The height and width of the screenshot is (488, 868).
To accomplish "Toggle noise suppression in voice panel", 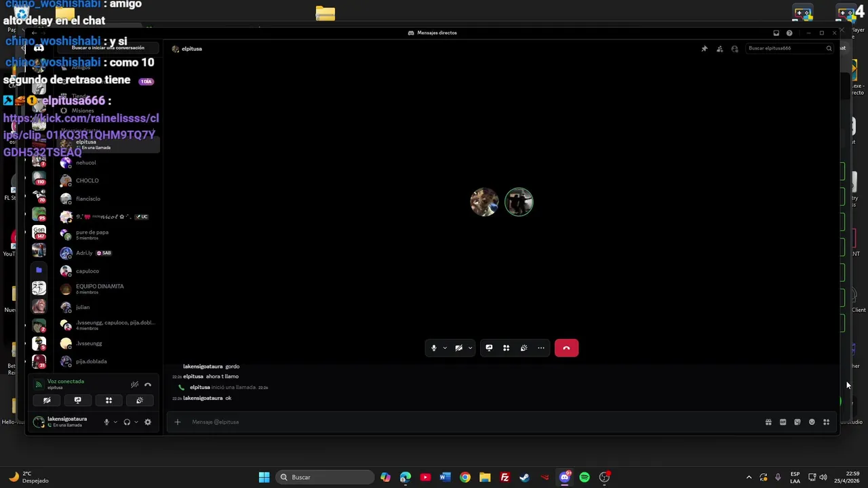I will coord(134,384).
